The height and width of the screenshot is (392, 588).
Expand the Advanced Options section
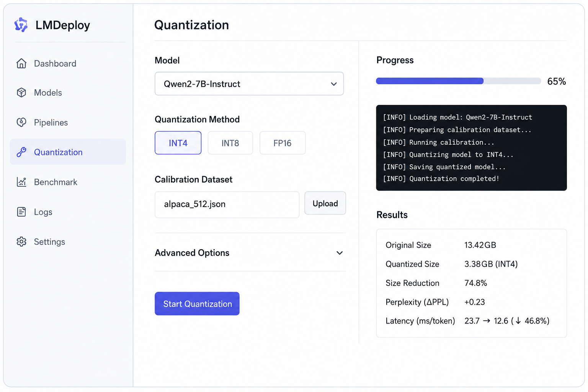(x=250, y=253)
